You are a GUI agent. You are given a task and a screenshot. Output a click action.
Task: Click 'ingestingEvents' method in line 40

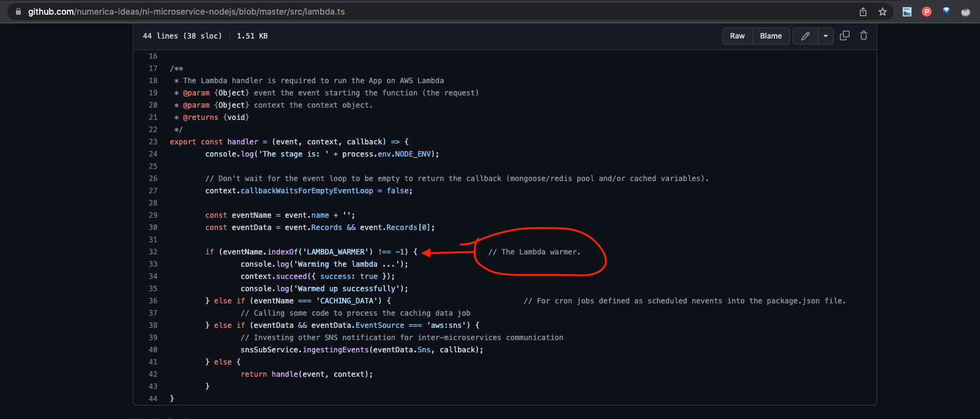[335, 350]
